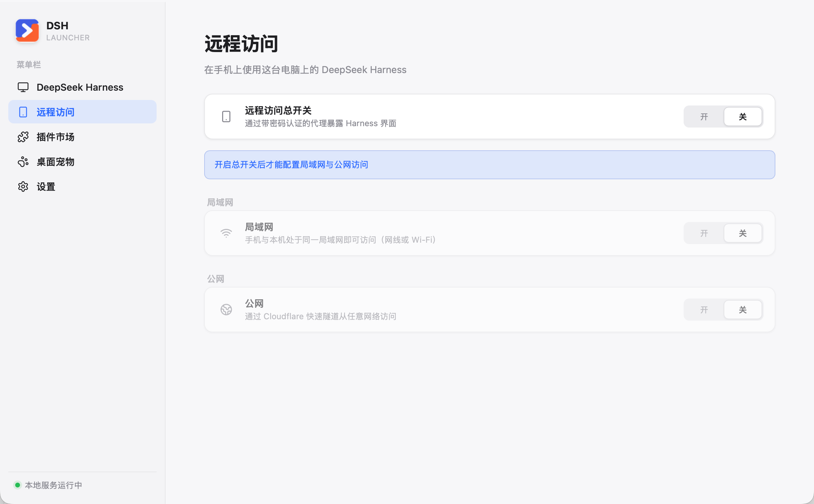Viewport: 814px width, 504px height.
Task: Click the green status dot by 本地服务运行中
Action: pyautogui.click(x=18, y=485)
